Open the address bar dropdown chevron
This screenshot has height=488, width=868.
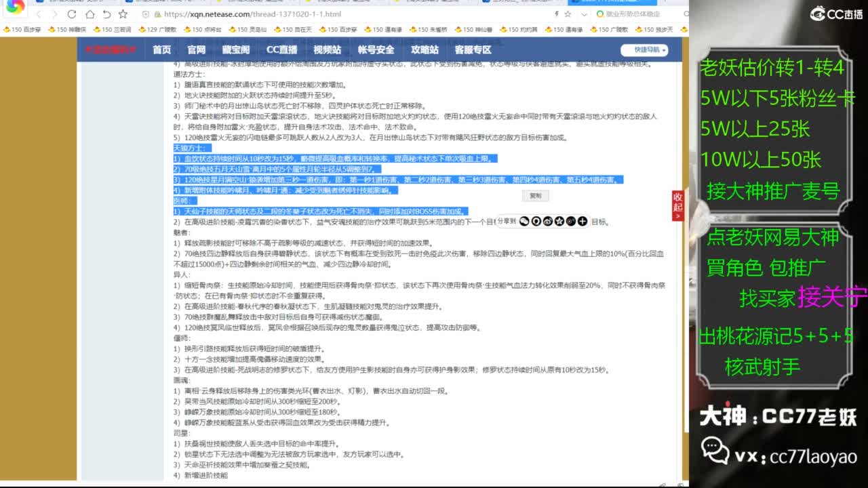[x=584, y=14]
